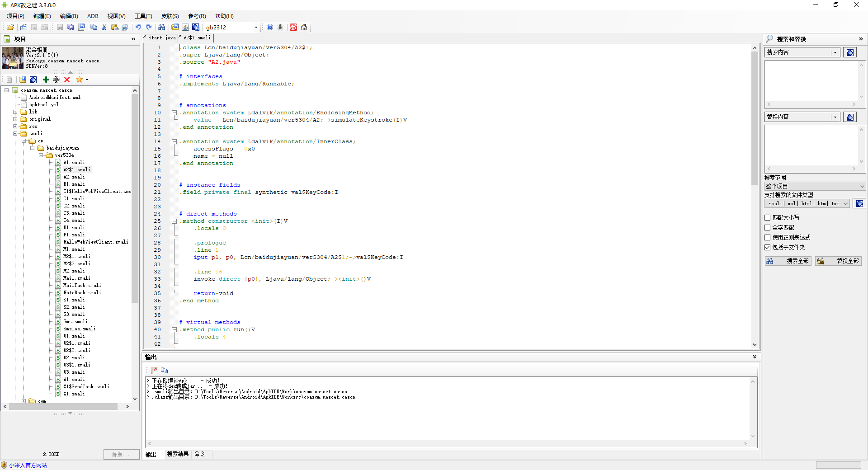
Task: Collapse the 项目 panel with double chevron
Action: click(133, 39)
